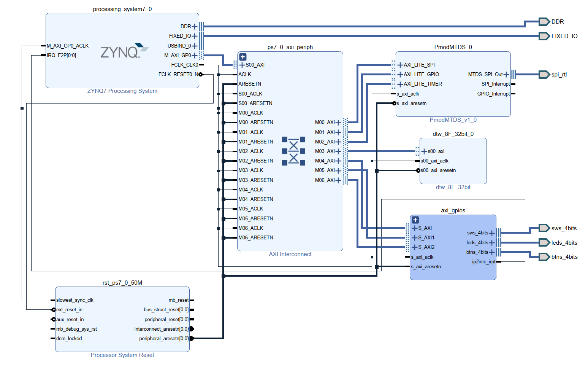Select the FIXED_IO external port symbol
The height and width of the screenshot is (368, 588).
(x=544, y=36)
